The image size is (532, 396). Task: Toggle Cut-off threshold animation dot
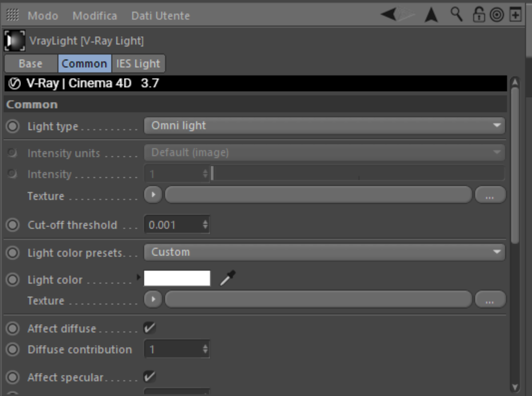pos(13,225)
